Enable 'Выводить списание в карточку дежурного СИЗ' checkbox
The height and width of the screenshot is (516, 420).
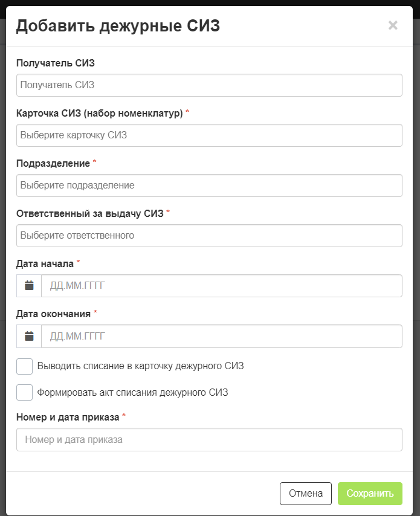pos(24,366)
